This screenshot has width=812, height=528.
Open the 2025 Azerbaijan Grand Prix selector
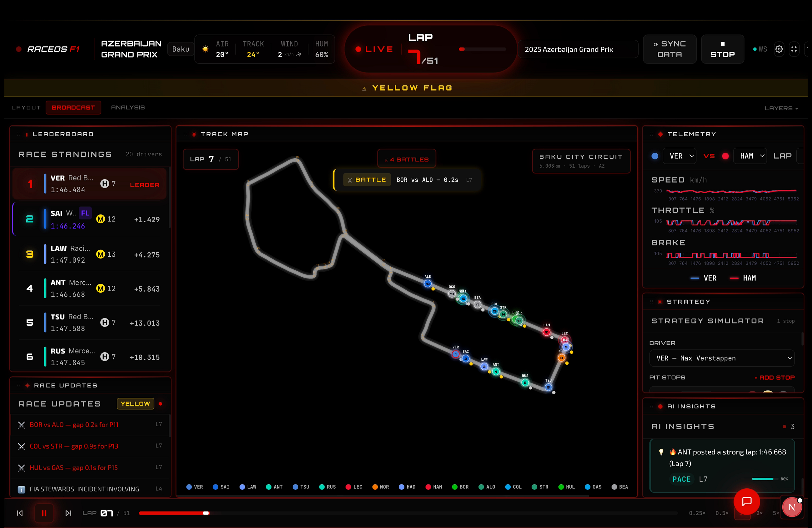tap(578, 49)
